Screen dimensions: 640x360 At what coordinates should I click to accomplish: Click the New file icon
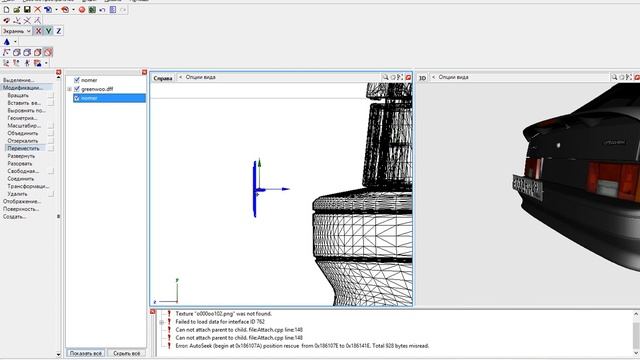tap(6, 9)
